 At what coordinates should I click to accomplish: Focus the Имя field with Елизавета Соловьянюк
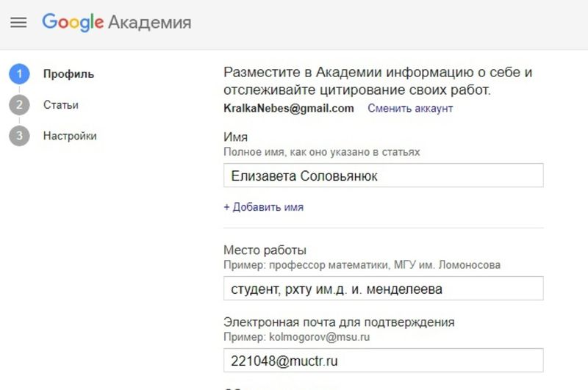[383, 176]
